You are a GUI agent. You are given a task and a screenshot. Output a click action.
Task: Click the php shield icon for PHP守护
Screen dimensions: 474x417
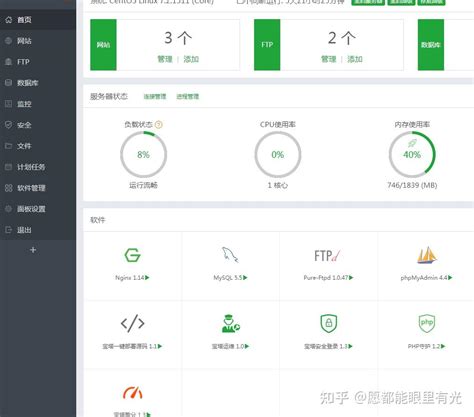coord(427,323)
